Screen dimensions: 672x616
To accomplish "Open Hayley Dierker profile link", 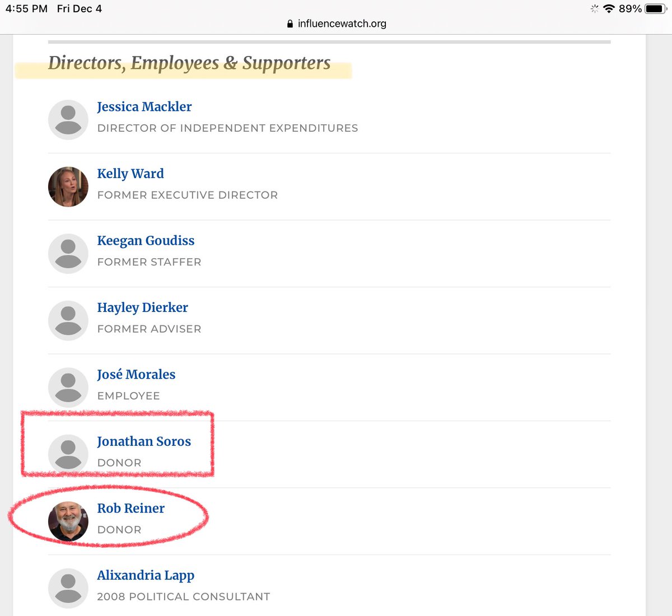I will 142,308.
